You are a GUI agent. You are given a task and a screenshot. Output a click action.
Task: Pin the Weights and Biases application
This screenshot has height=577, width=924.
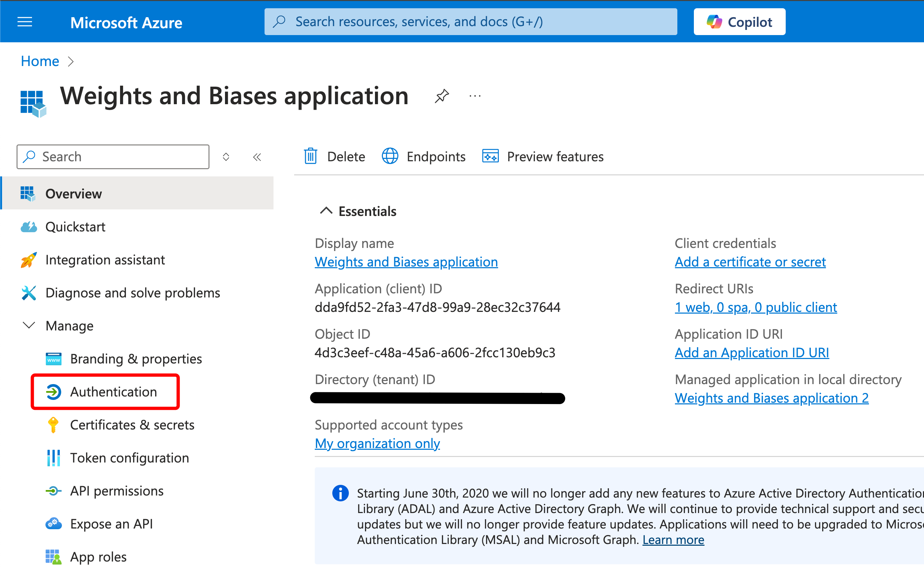(442, 96)
